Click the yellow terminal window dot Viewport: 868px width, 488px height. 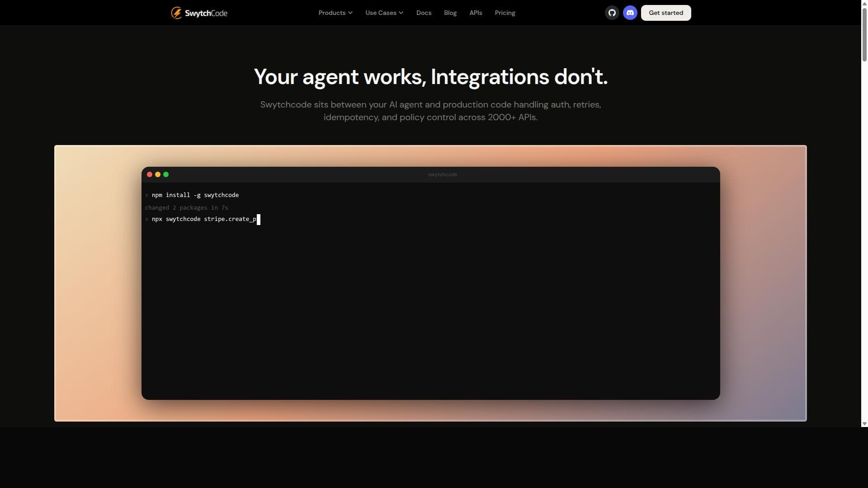(x=158, y=174)
